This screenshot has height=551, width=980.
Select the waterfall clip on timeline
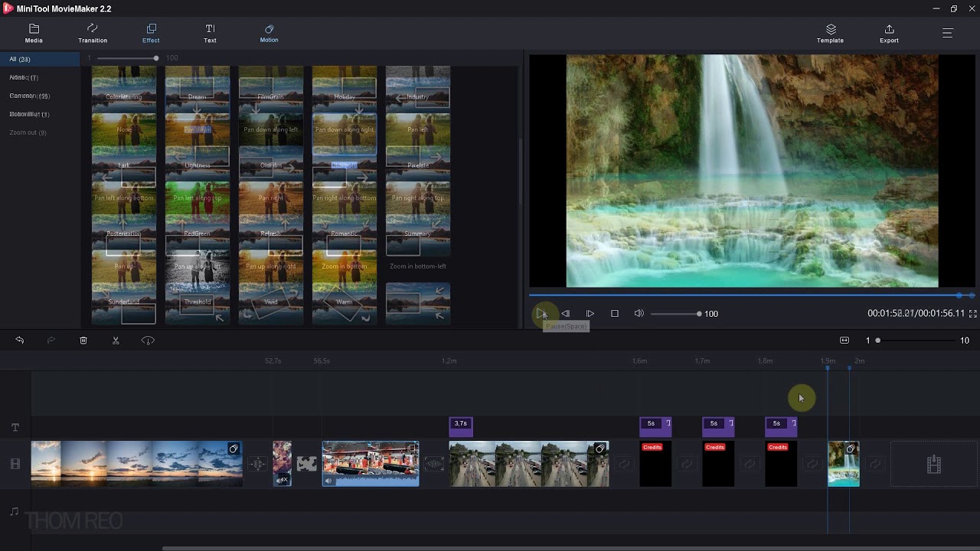click(844, 464)
